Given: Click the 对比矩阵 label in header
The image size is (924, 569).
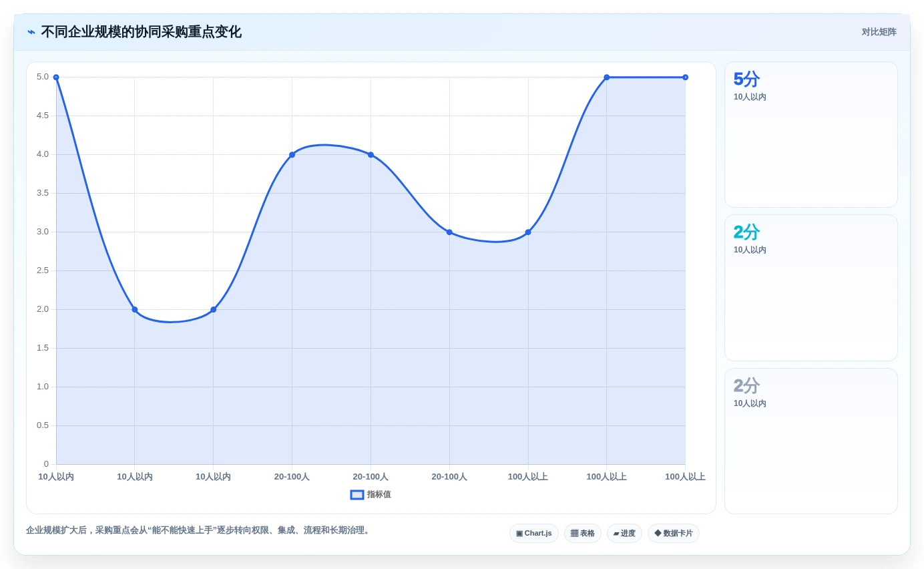Looking at the screenshot, I should point(879,32).
